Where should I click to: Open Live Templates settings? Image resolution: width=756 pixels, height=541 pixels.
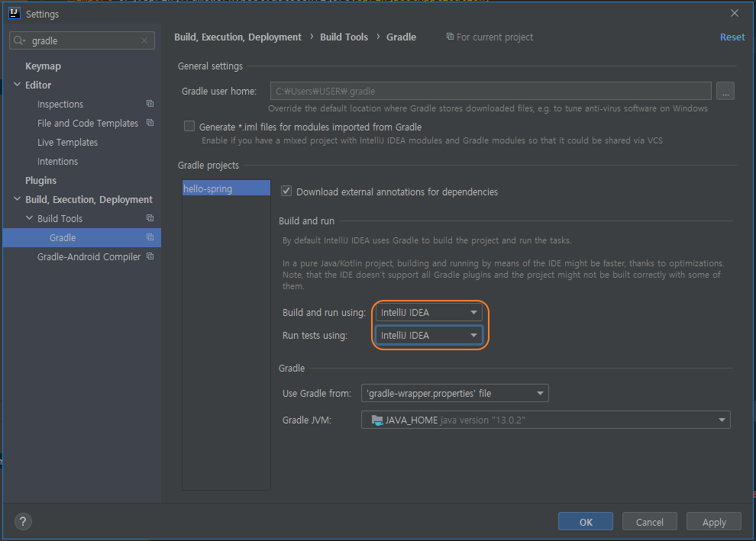coord(67,142)
